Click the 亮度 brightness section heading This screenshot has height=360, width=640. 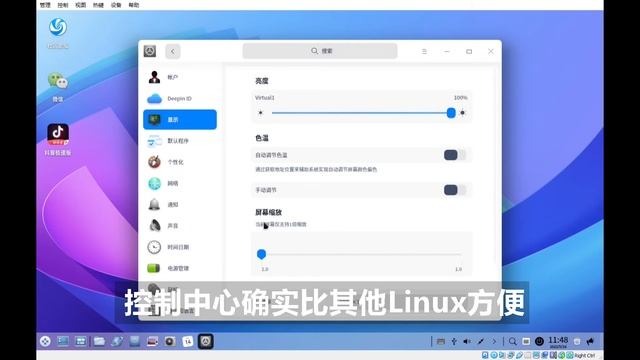262,81
